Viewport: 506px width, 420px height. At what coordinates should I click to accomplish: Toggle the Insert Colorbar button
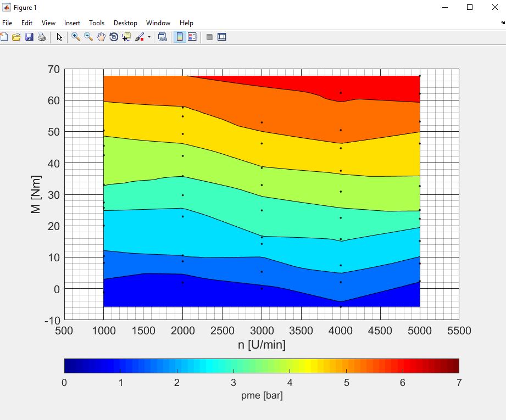coord(179,37)
